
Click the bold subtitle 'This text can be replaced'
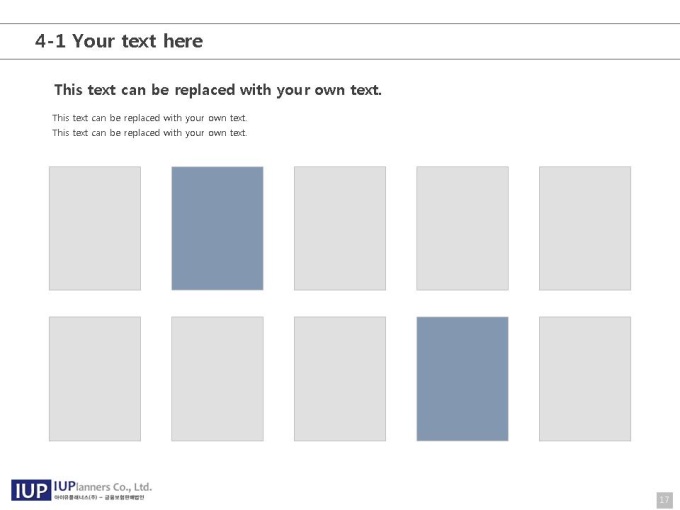[x=218, y=90]
